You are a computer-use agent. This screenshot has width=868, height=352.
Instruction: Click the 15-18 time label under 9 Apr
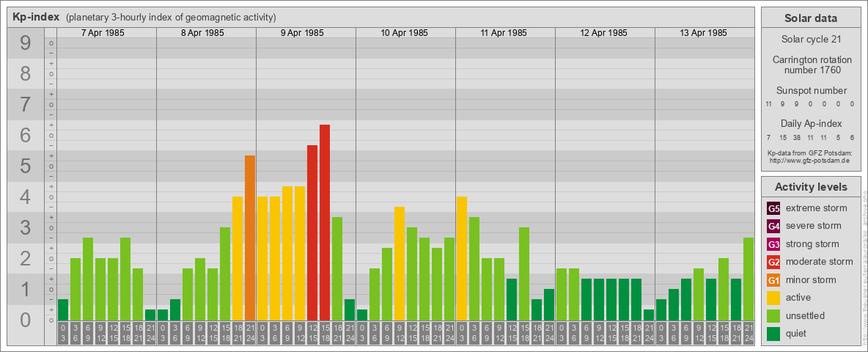(x=325, y=333)
